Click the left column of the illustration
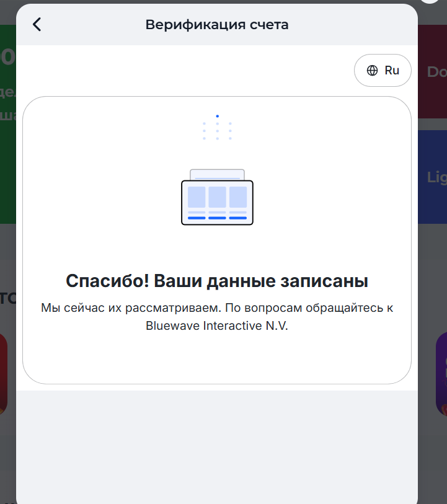The image size is (447, 504). pos(197,197)
